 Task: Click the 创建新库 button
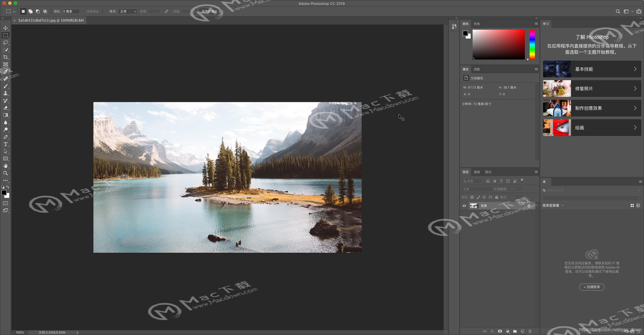[x=592, y=287]
